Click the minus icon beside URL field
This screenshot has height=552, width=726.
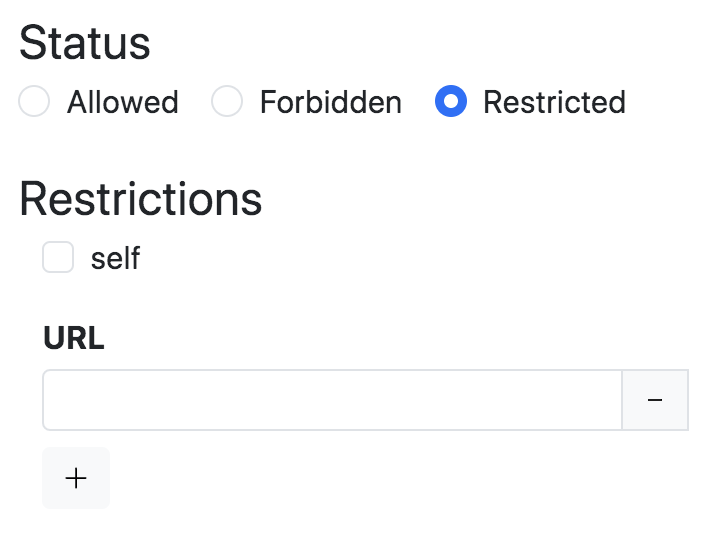(655, 400)
